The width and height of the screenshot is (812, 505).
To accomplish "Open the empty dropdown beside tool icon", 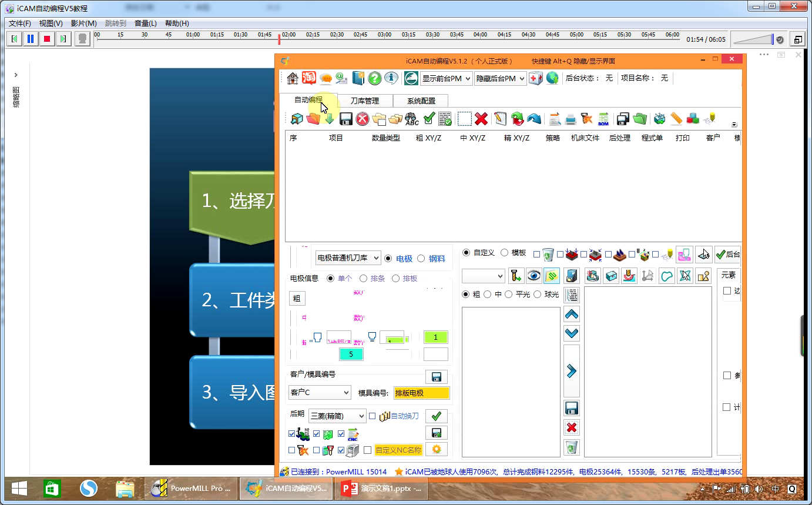I will [x=484, y=276].
